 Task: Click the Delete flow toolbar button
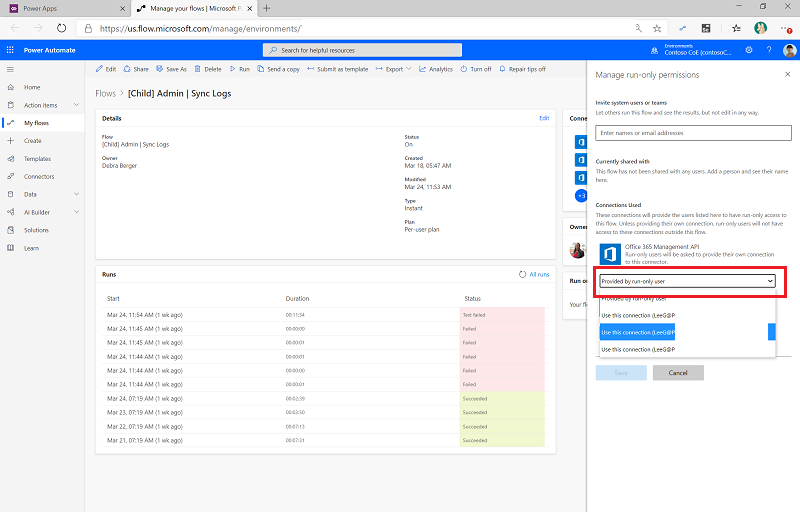(x=208, y=69)
